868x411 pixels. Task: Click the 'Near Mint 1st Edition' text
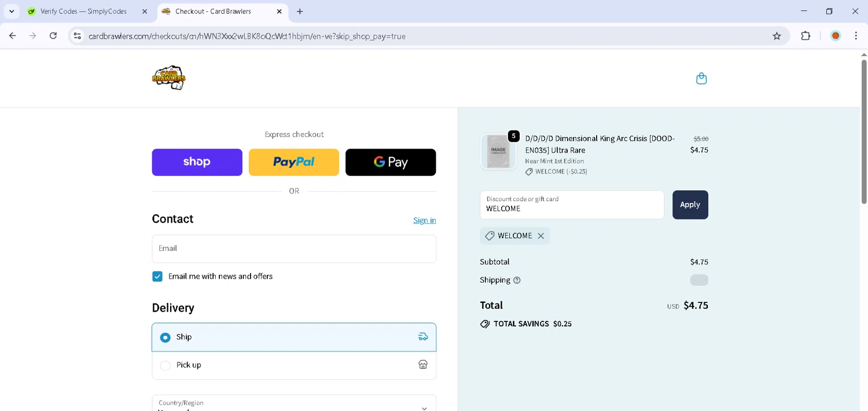point(554,161)
